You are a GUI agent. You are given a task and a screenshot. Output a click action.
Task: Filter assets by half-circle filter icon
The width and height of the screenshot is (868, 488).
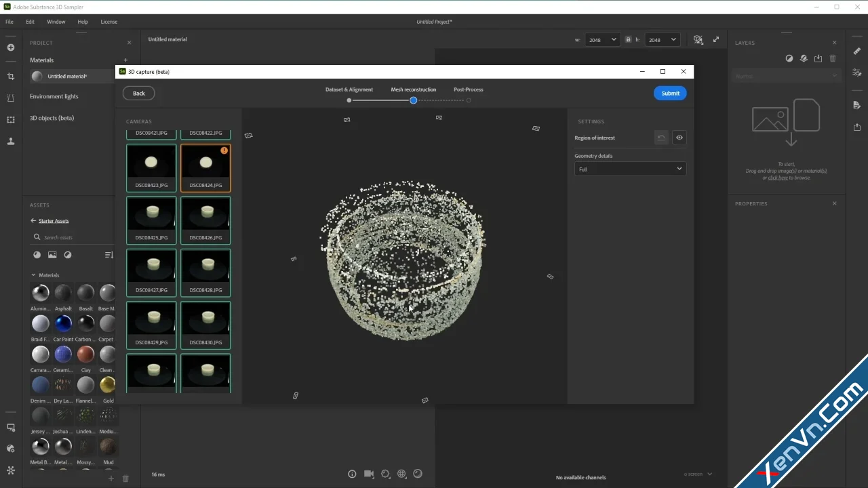[68, 255]
